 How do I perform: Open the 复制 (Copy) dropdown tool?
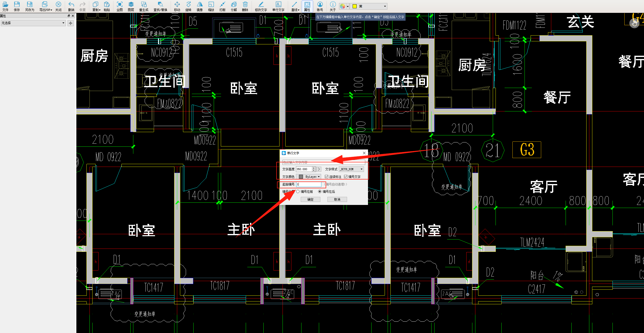(96, 6)
